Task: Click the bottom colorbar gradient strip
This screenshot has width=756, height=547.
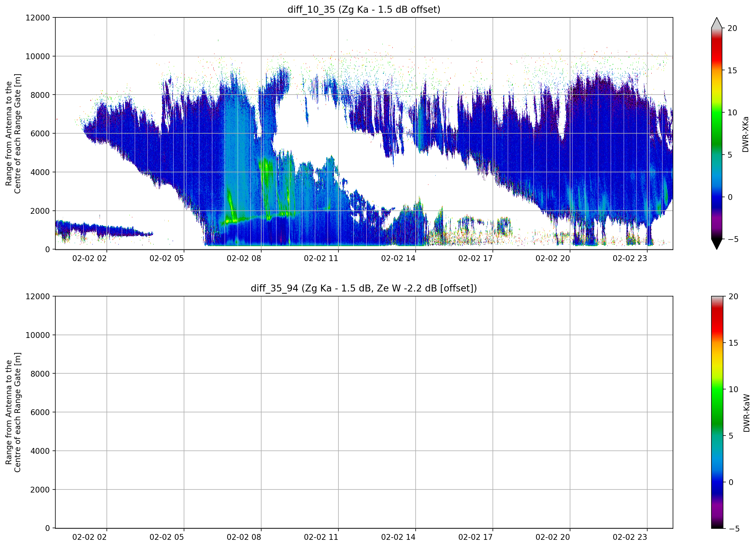Action: coord(717,412)
